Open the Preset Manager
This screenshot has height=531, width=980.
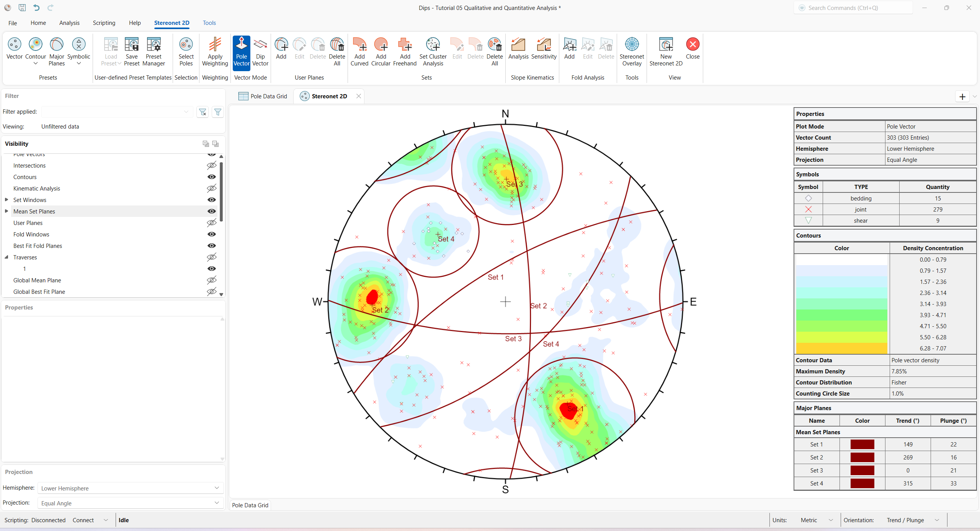coord(153,52)
